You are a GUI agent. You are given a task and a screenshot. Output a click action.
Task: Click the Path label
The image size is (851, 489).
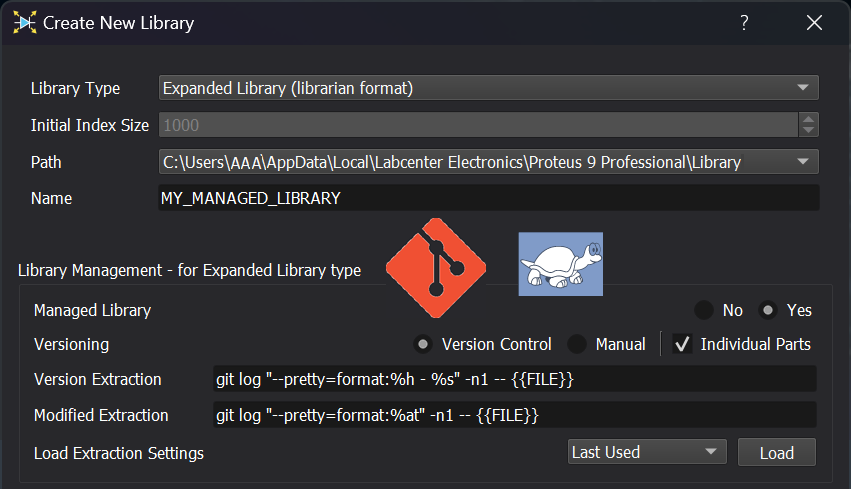pos(46,162)
